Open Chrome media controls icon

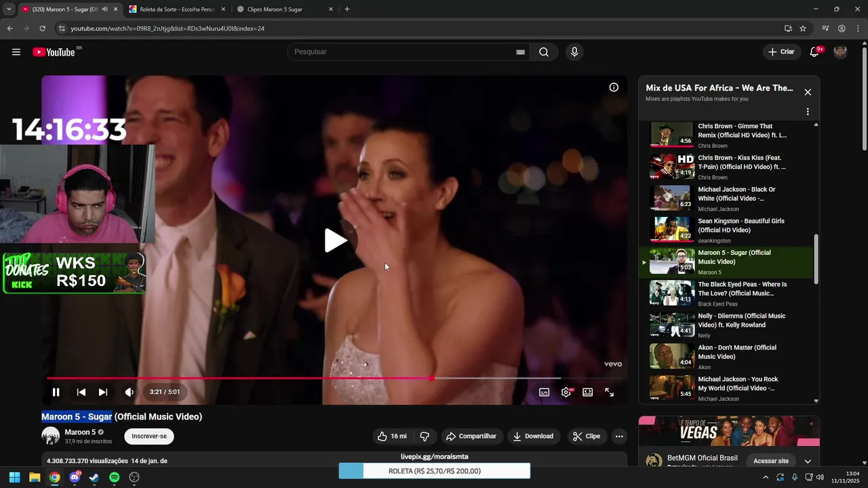(825, 28)
